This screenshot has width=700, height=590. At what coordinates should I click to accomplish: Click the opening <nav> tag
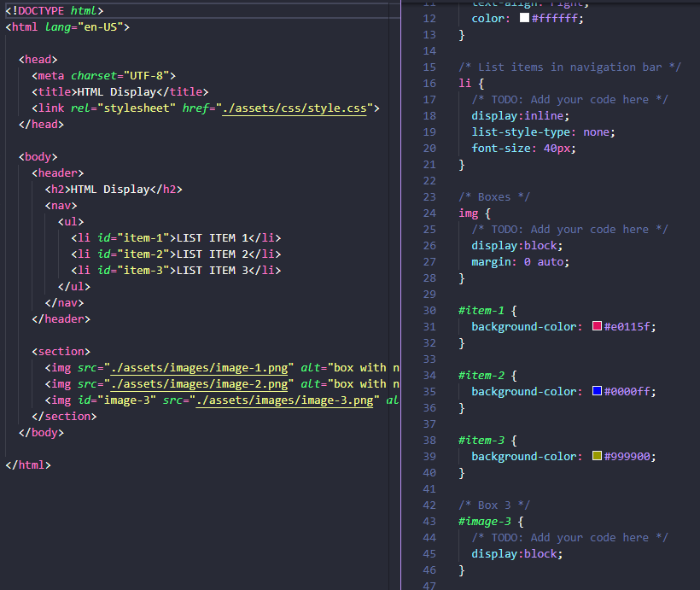pos(61,206)
